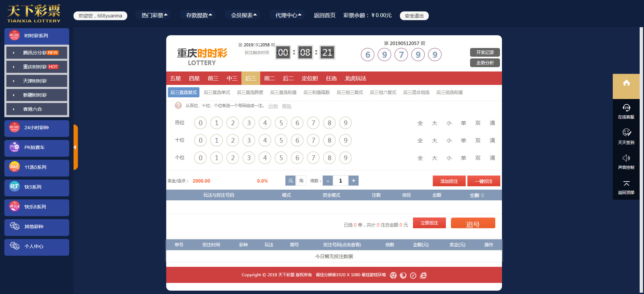This screenshot has width=644, height=294.
Task: Click the 添加投注 button
Action: click(449, 181)
